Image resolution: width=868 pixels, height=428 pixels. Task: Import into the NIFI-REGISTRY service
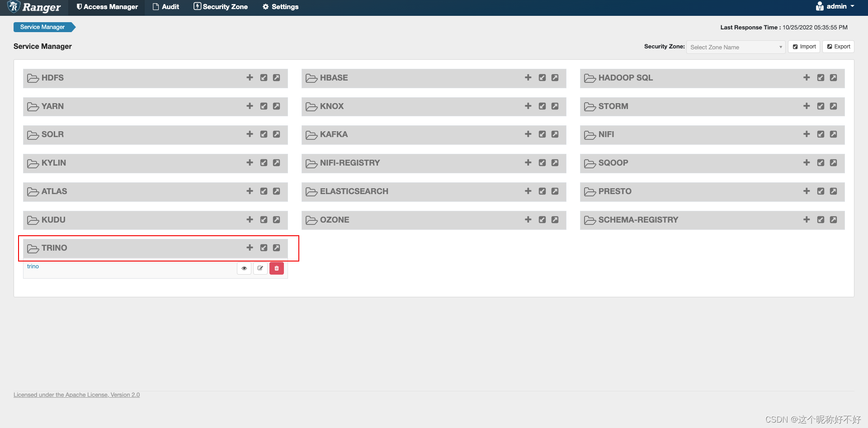click(542, 162)
